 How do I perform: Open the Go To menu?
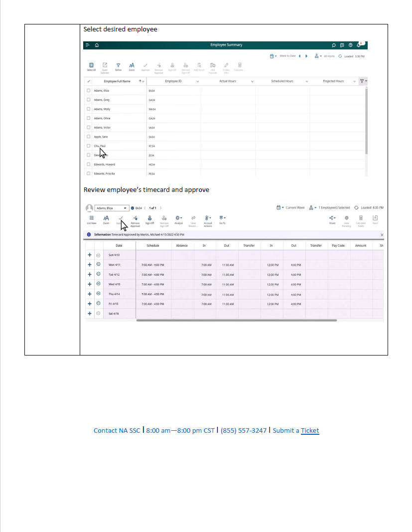(222, 218)
